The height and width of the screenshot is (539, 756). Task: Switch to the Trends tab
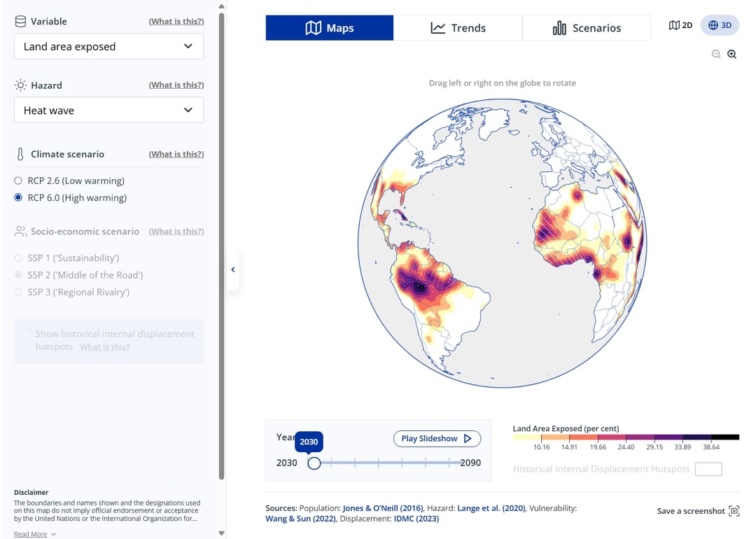point(458,27)
